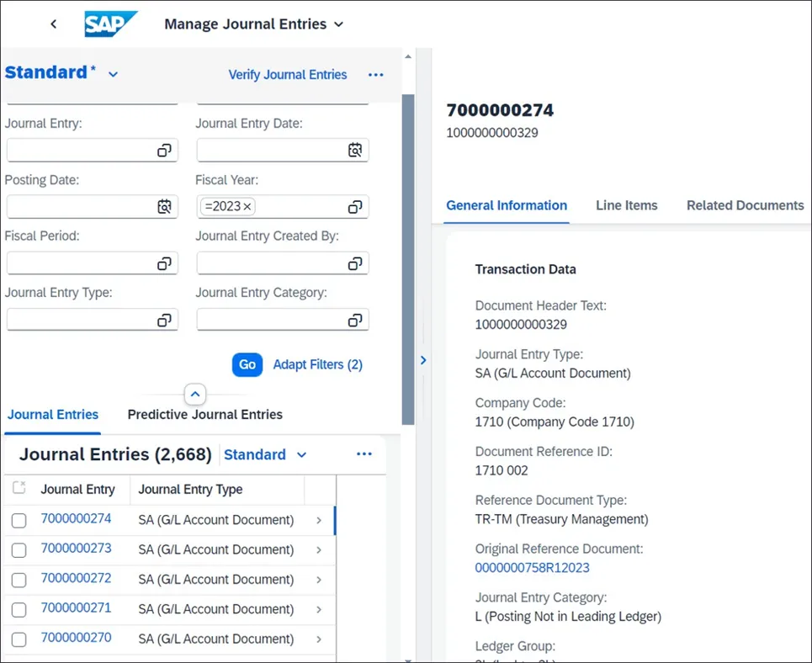Click the Document Reference ID value 1710 002
Screen dimensions: 812x663
[502, 470]
